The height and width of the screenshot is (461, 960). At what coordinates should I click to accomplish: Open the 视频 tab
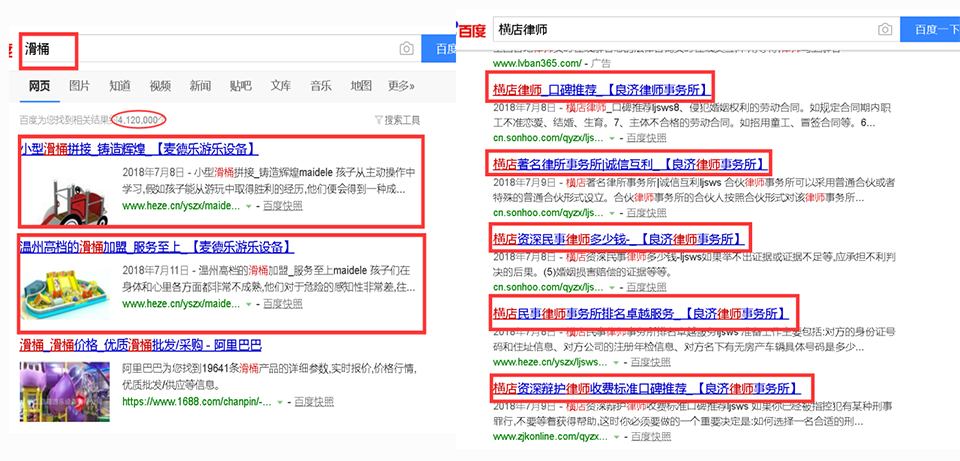tap(160, 86)
